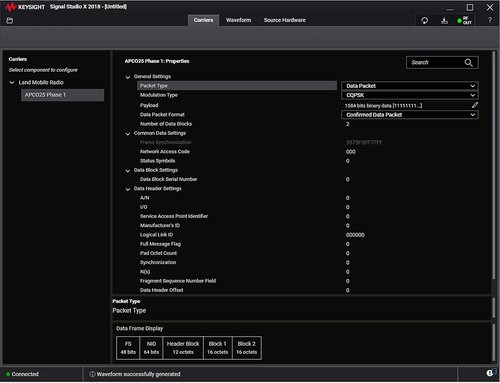Click the Frame Synchronization greyed value
Image resolution: width=500 pixels, height=383 pixels.
click(364, 142)
